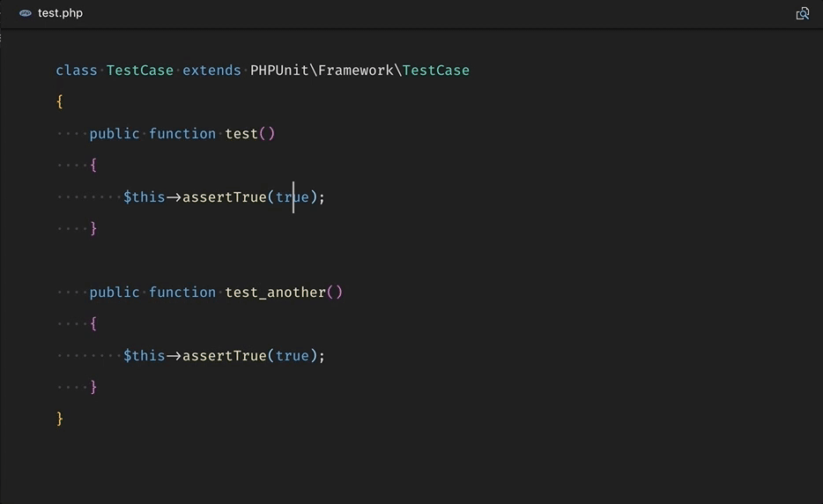Screen dimensions: 823x504
Task: Click 'assertTrue' inside test_another() method
Action: click(x=225, y=356)
